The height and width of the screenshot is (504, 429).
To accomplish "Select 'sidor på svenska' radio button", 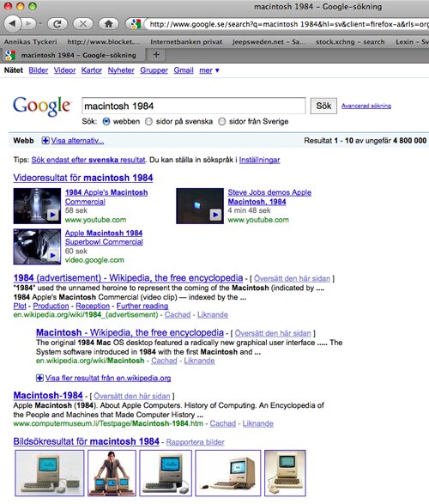I will point(148,122).
